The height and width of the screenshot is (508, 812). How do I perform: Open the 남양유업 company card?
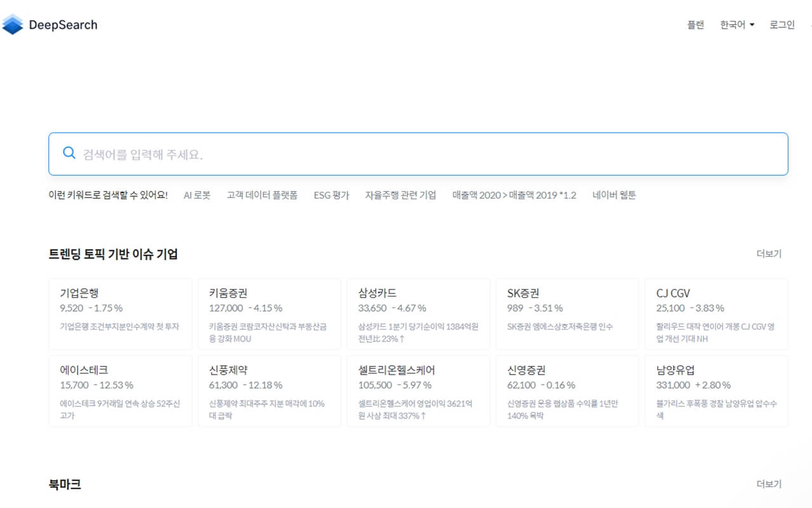coord(717,391)
